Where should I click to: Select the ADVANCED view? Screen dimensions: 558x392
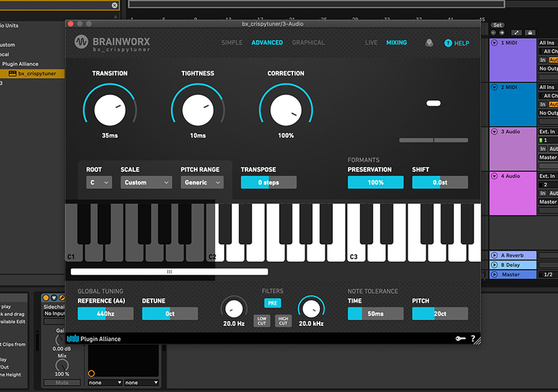[267, 42]
